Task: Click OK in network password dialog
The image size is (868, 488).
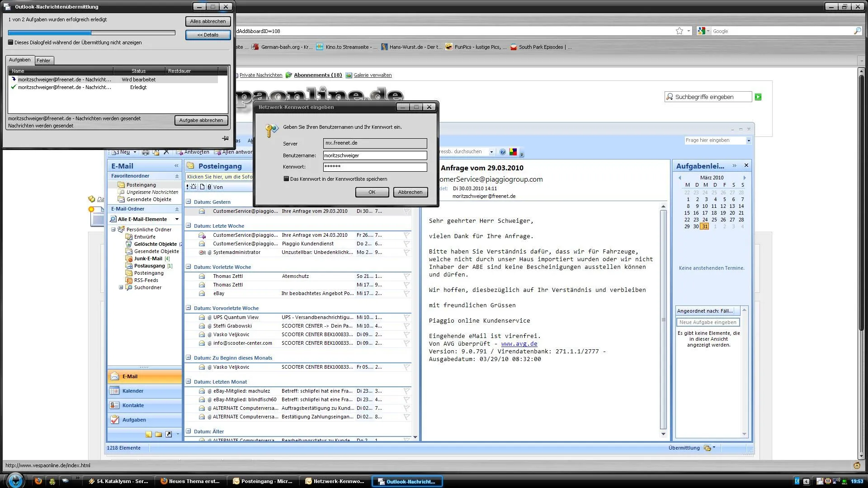Action: point(372,192)
